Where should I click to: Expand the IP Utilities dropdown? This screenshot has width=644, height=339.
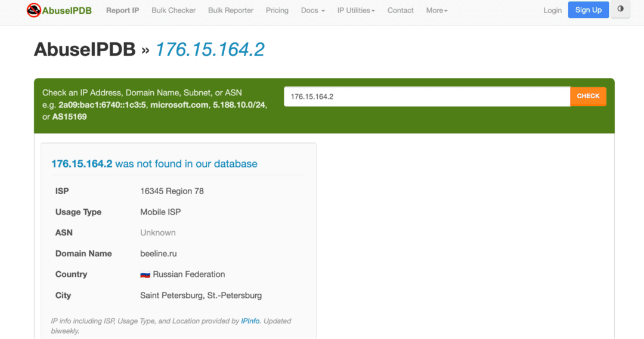click(356, 10)
